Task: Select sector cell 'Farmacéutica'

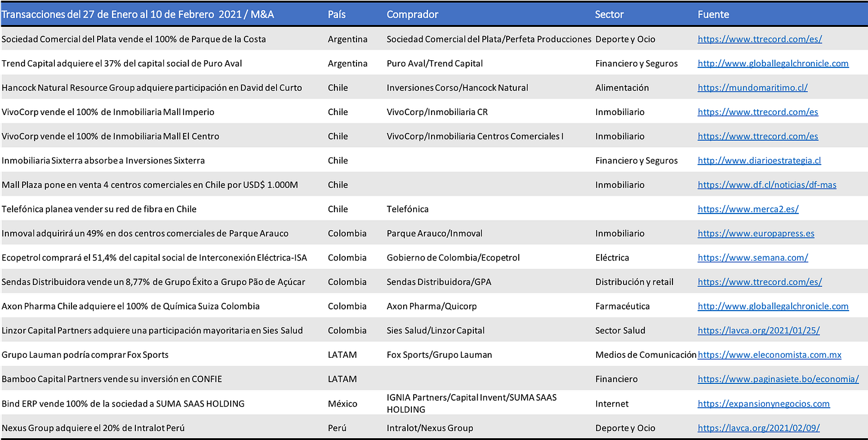Action: tap(623, 306)
